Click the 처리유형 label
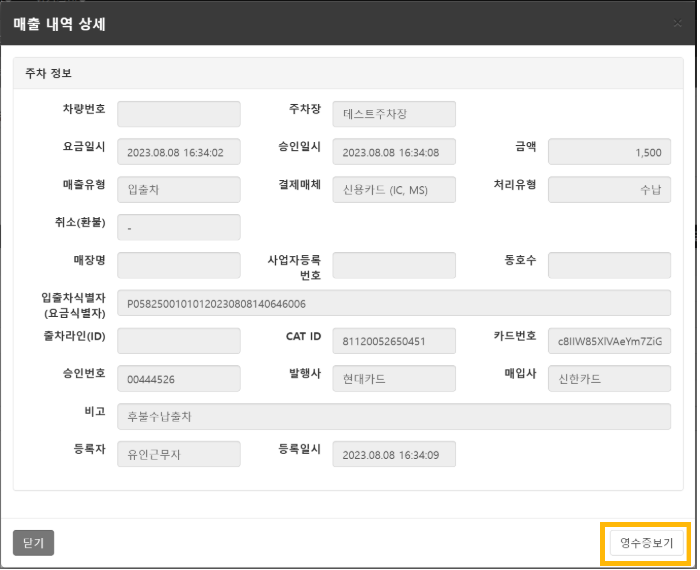Image resolution: width=700 pixels, height=570 pixels. point(516,184)
